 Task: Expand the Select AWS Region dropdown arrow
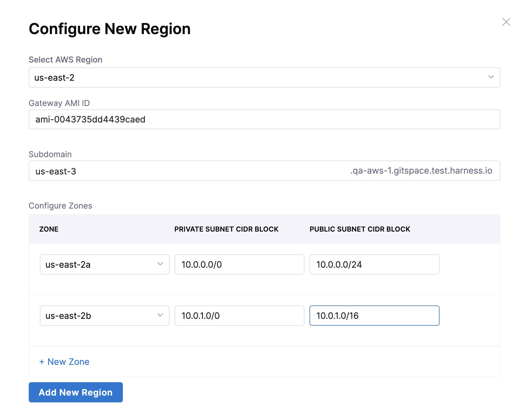tap(491, 77)
